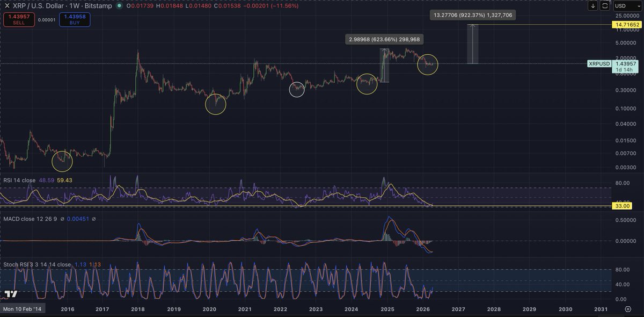The image size is (644, 317).
Task: Click 2022 on the time axis
Action: (x=280, y=309)
